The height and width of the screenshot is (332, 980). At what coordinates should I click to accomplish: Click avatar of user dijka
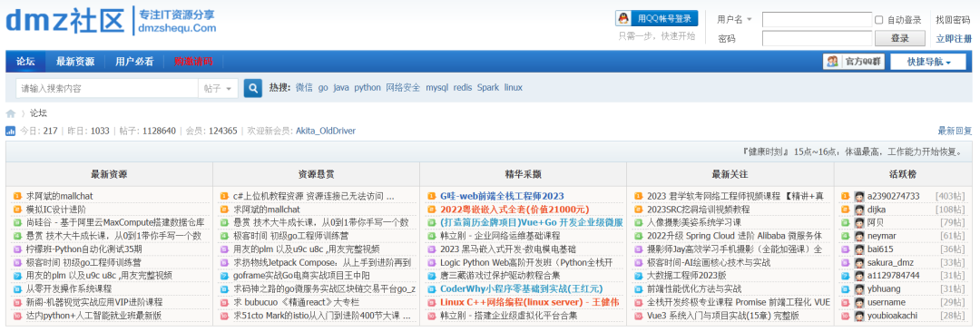click(x=859, y=210)
